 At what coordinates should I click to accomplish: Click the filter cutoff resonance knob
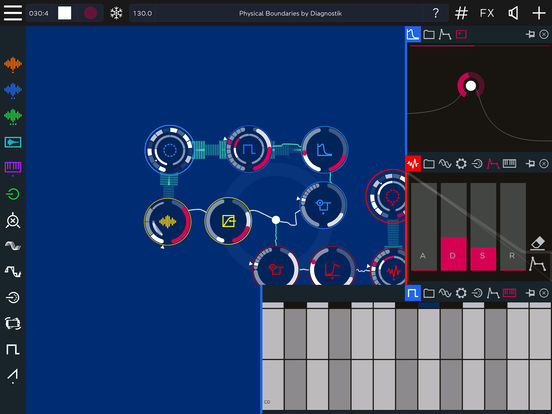[x=471, y=86]
